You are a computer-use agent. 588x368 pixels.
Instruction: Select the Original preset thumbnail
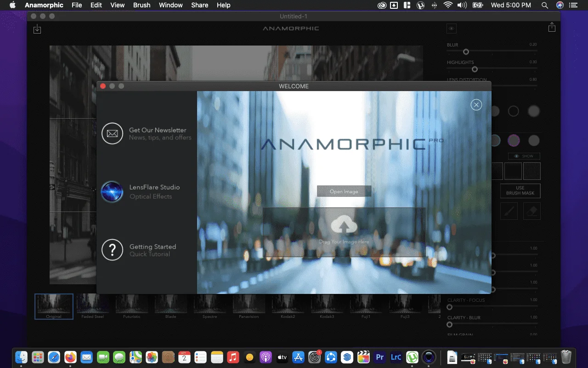click(x=54, y=306)
